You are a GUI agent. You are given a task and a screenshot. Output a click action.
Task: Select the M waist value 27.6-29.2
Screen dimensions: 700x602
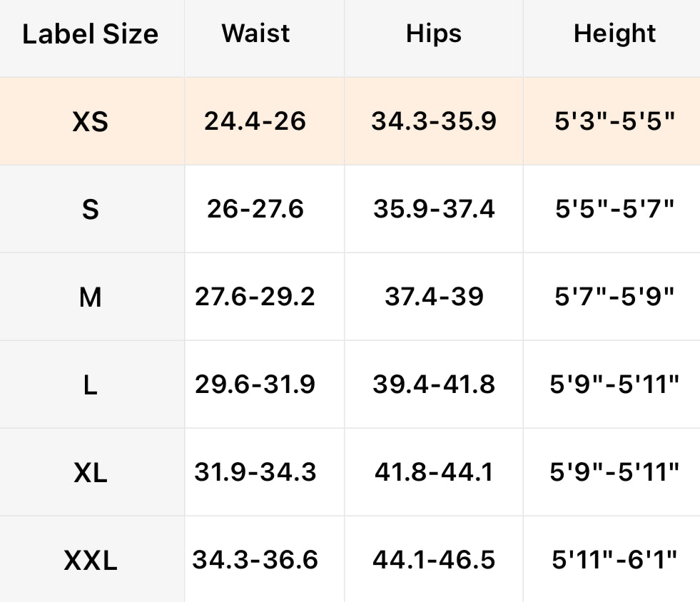[255, 297]
